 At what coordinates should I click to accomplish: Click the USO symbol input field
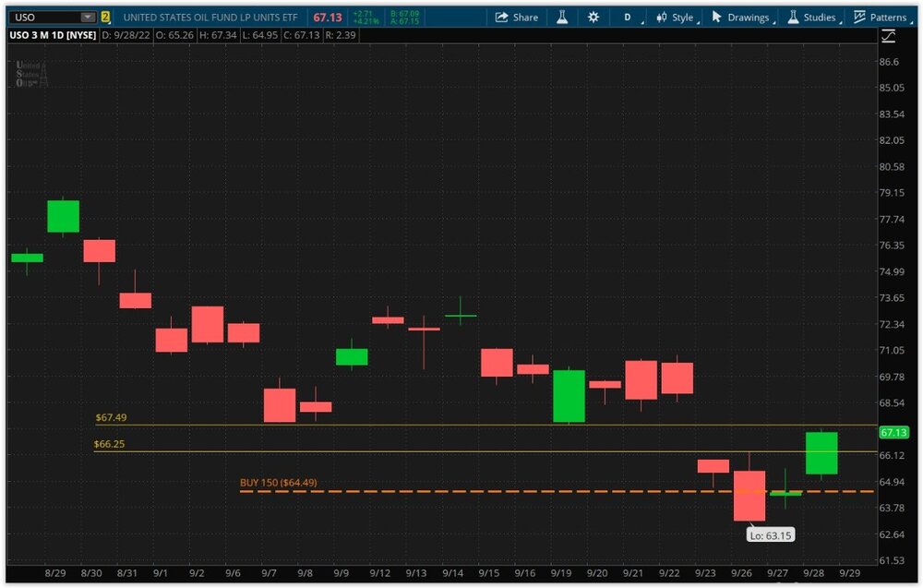44,18
